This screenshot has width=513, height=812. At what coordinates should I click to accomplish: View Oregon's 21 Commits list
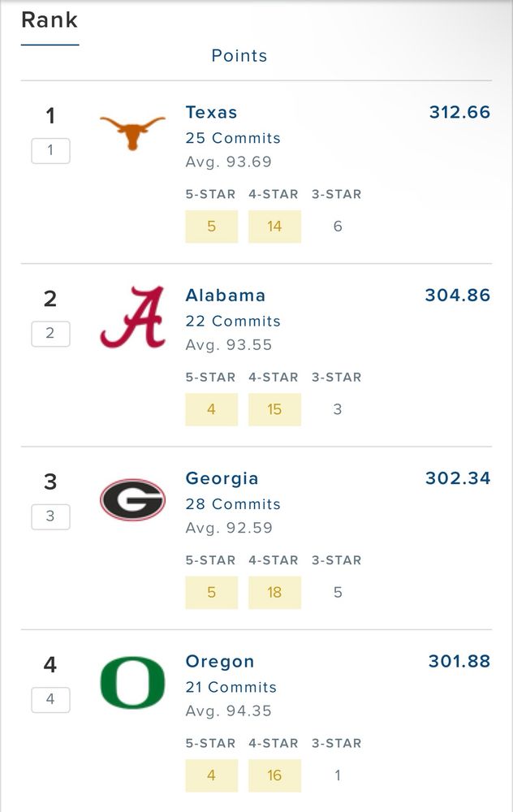tap(231, 687)
